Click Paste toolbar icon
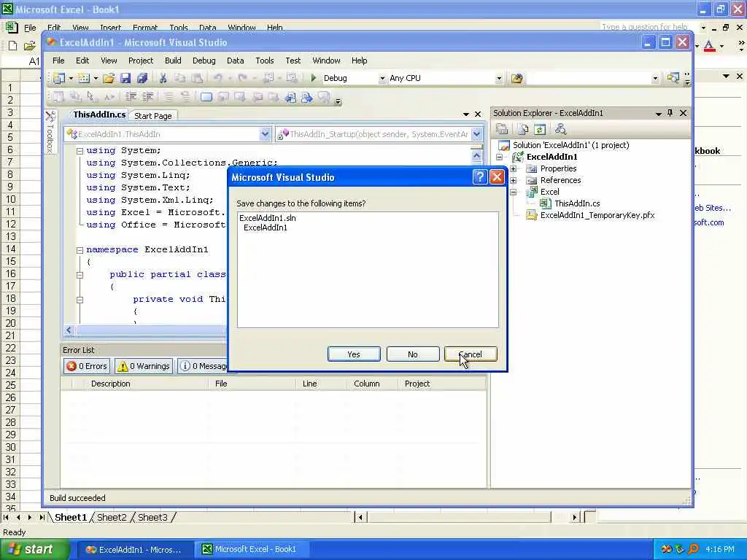This screenshot has height=560, width=747. [x=197, y=78]
